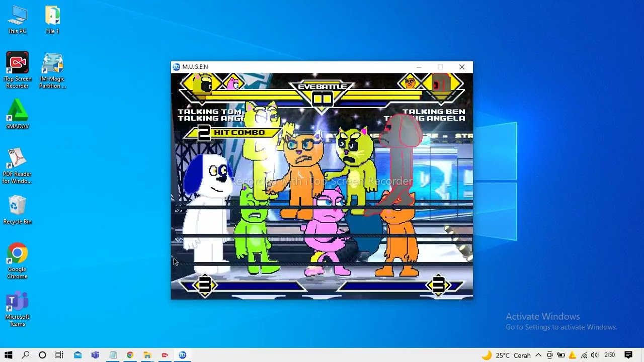
Task: Select the M.U.G.E.N taskbar button
Action: point(182,355)
